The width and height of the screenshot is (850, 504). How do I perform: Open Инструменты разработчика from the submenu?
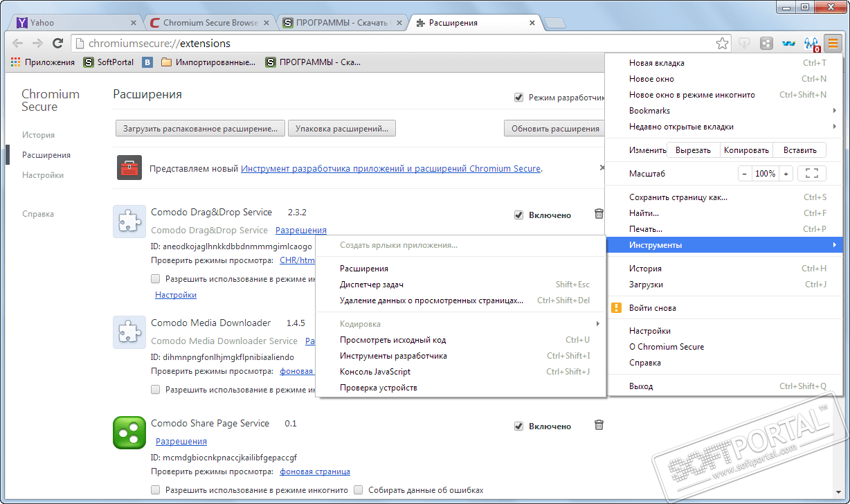460,356
